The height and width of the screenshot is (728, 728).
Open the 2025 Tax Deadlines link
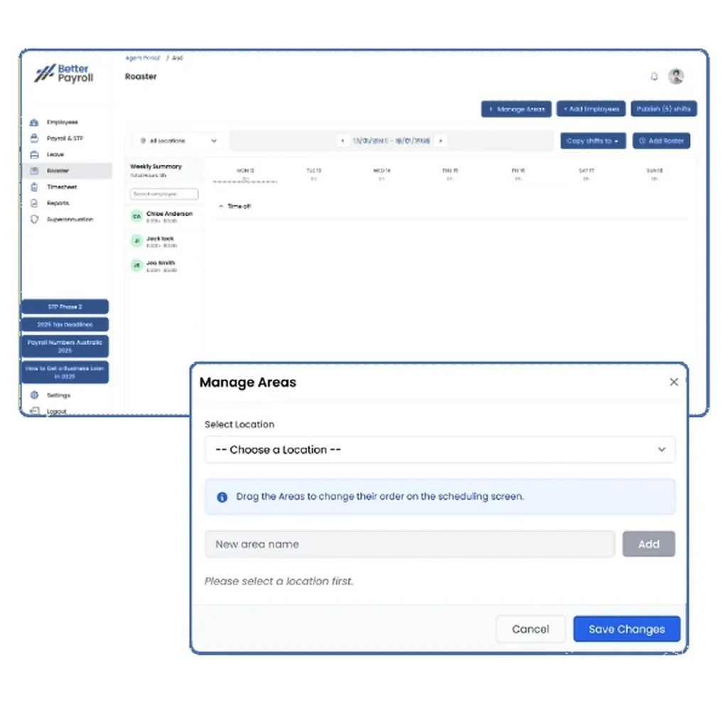coord(65,324)
